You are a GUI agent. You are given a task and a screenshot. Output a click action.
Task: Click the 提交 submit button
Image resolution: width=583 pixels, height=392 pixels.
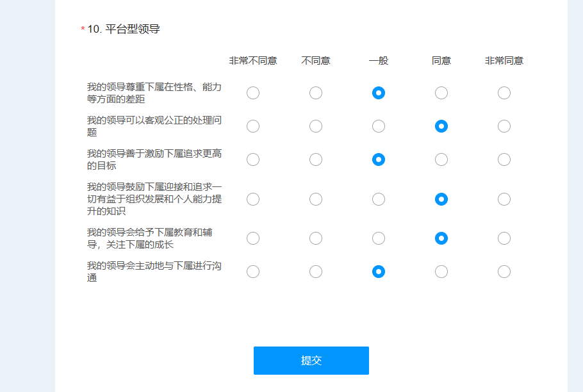tap(311, 360)
